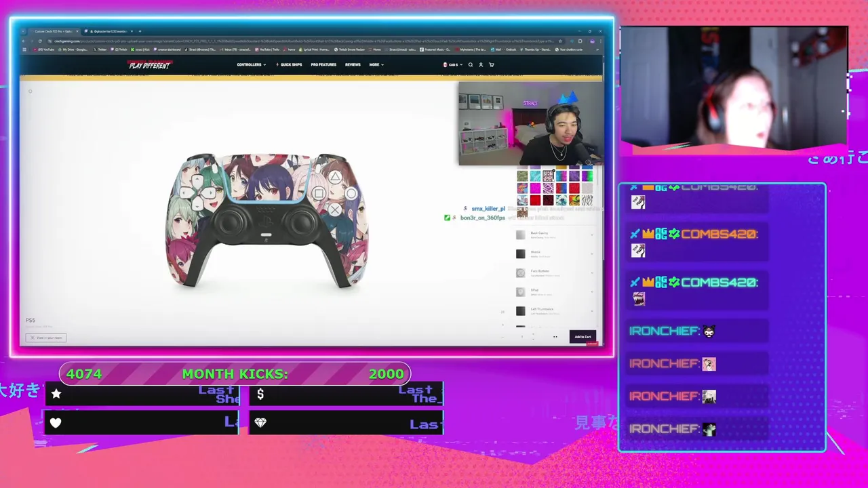The width and height of the screenshot is (868, 488).
Task: Click the Back Casing thumbnail image
Action: click(x=520, y=235)
